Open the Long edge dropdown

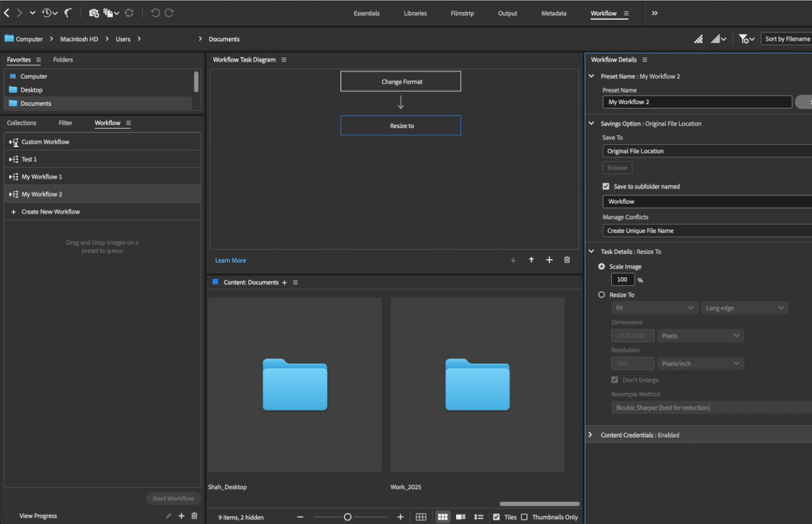pos(744,308)
